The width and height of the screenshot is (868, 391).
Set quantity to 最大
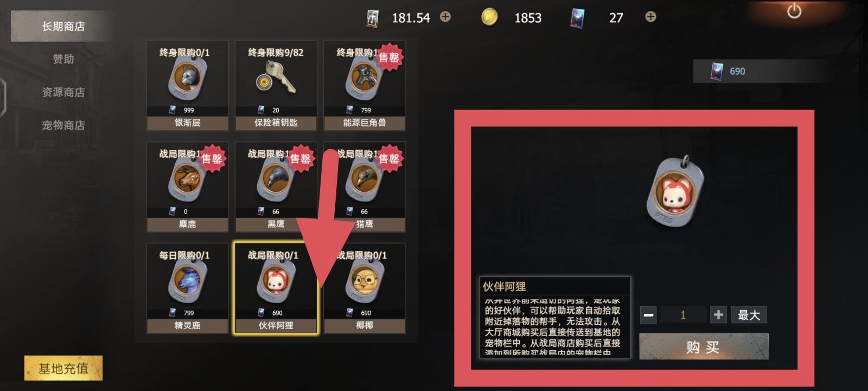[749, 315]
